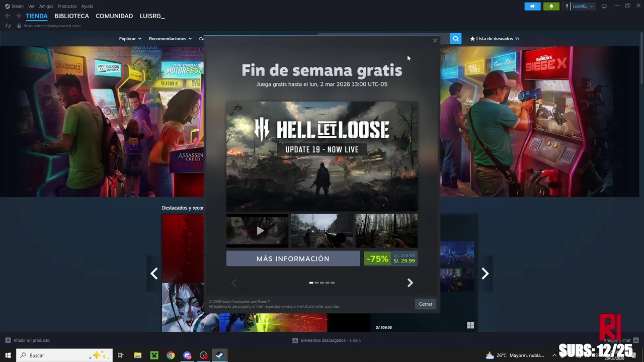644x362 pixels.
Task: Switch to the BIBLIOTECA tab
Action: (x=71, y=16)
